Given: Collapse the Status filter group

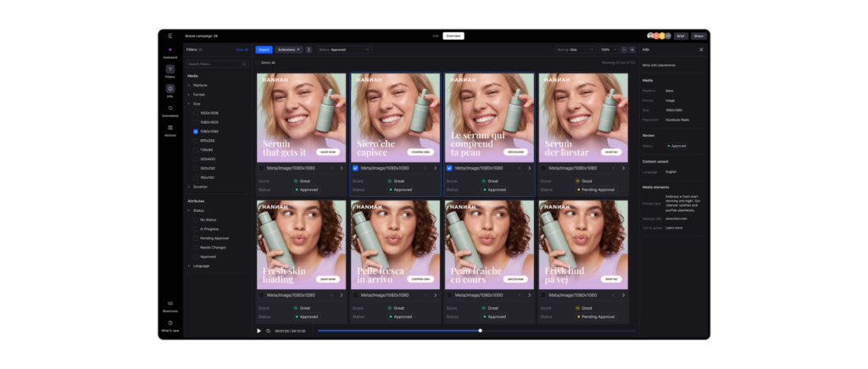Looking at the screenshot, I should click(x=189, y=210).
